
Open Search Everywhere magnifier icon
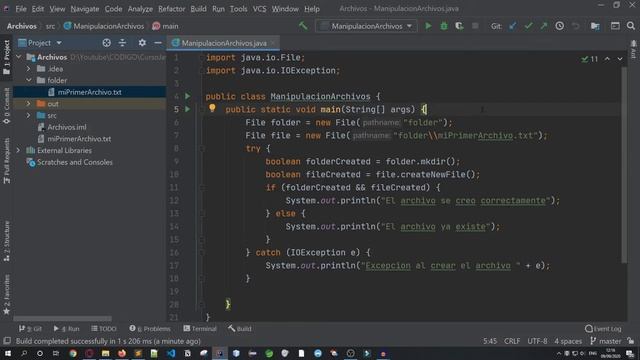[x=631, y=26]
